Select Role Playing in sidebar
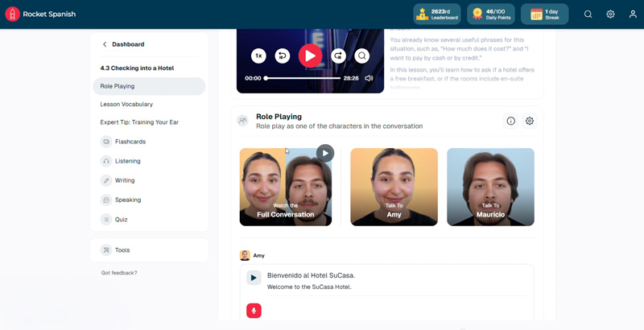 (149, 86)
